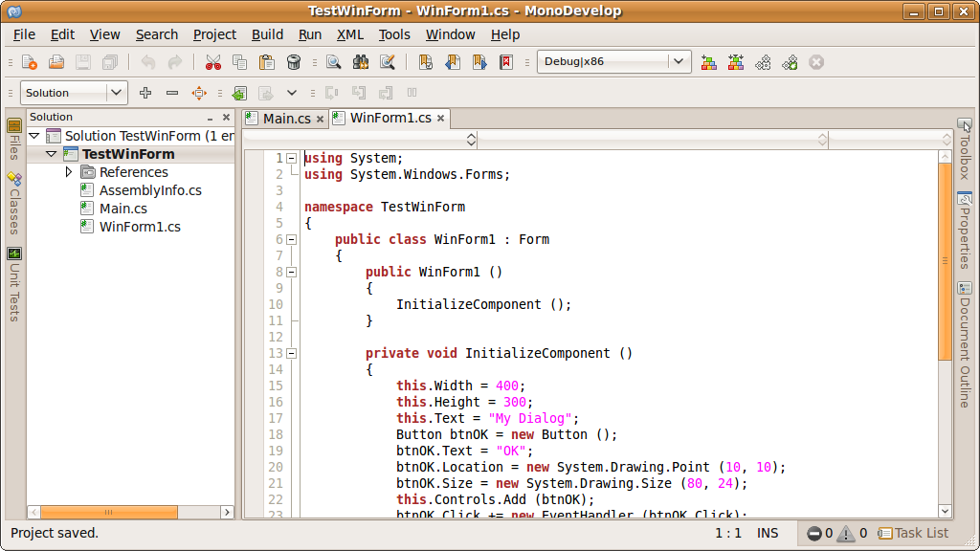
Task: Close the WinForm1.cs tab
Action: click(440, 118)
